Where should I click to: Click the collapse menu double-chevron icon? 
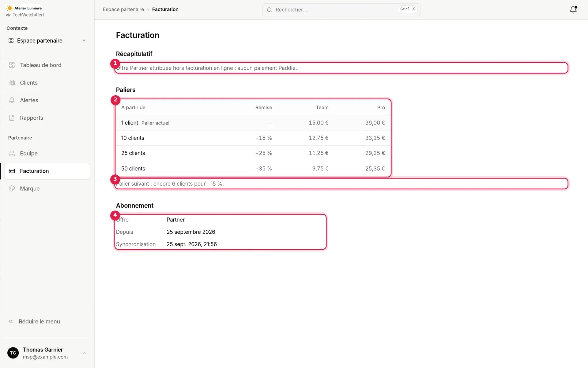11,321
